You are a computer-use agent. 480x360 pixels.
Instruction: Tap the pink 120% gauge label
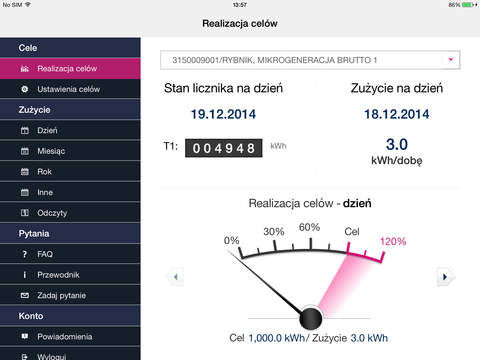click(x=393, y=241)
